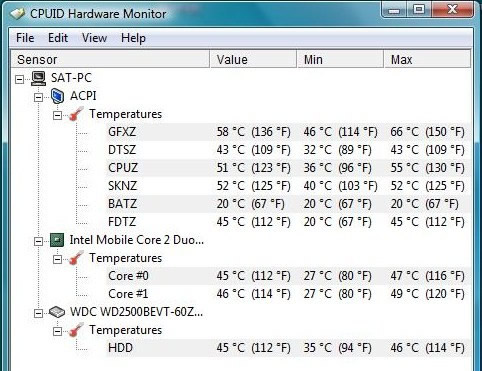482x371 pixels.
Task: Collapse the WDC WD2500BEVT node
Action: [39, 313]
